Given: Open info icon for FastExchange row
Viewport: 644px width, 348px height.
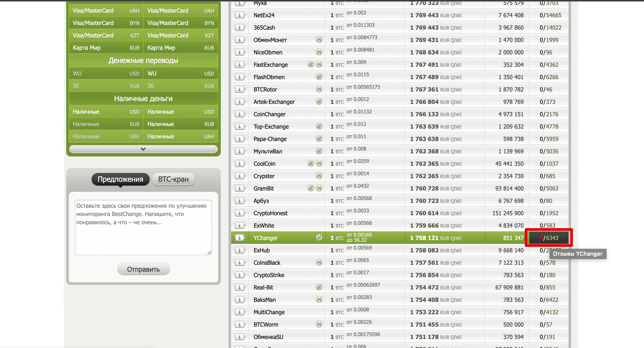Looking at the screenshot, I should (240, 65).
